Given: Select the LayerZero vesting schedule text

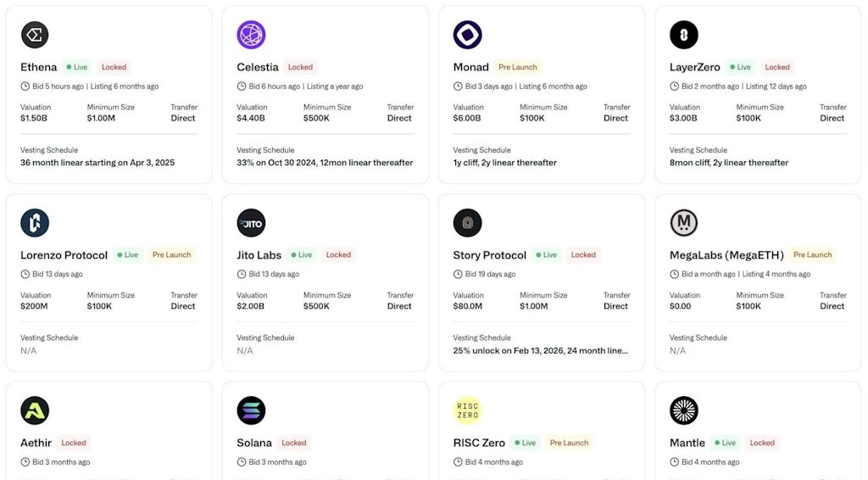Looking at the screenshot, I should click(x=729, y=163).
